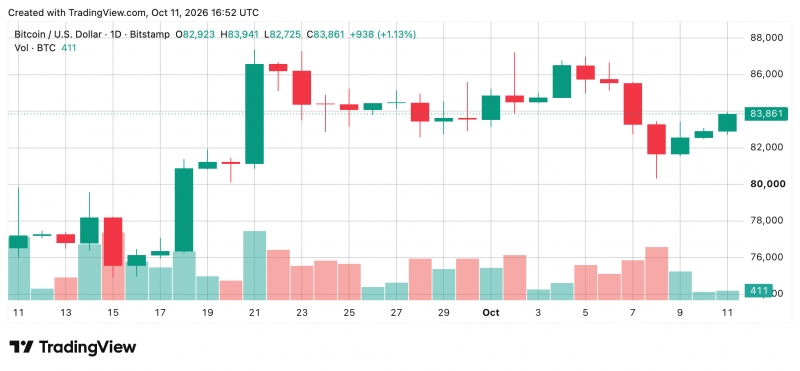Click the +938 (+1.13%) change value
800x371 pixels.
pos(383,35)
